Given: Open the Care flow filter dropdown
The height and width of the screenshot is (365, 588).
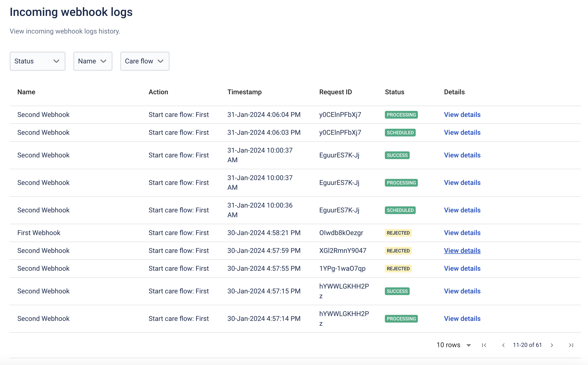Looking at the screenshot, I should [145, 61].
